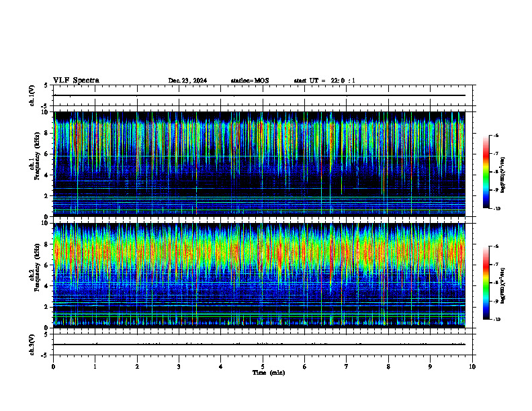532x411 pixels.
Task: Click the 'VLF Spectra' title text
Action: click(76, 81)
